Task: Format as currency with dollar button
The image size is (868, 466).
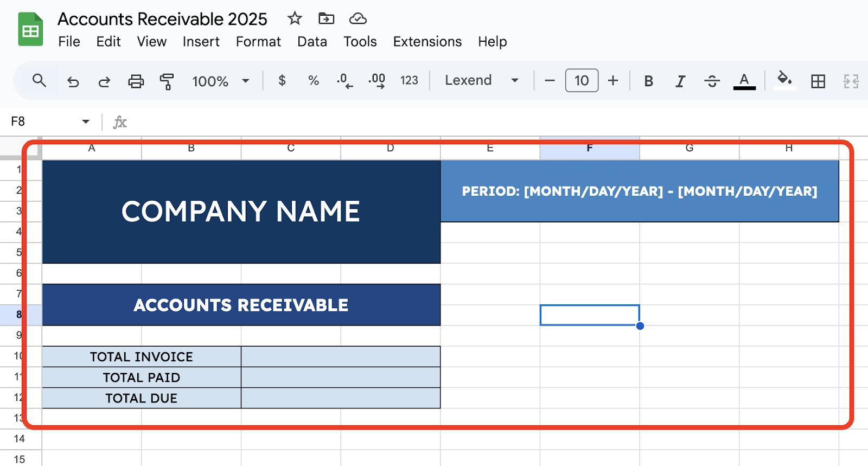Action: click(282, 81)
